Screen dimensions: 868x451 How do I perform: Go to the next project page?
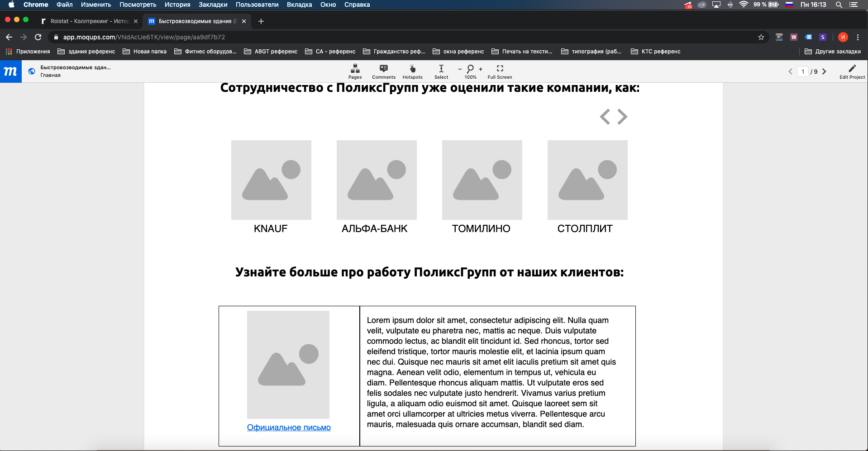pyautogui.click(x=824, y=71)
